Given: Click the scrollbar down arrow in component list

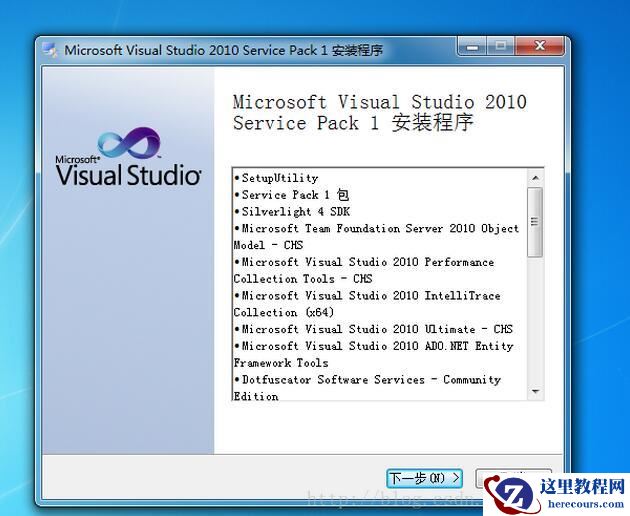Looking at the screenshot, I should click(x=535, y=391).
